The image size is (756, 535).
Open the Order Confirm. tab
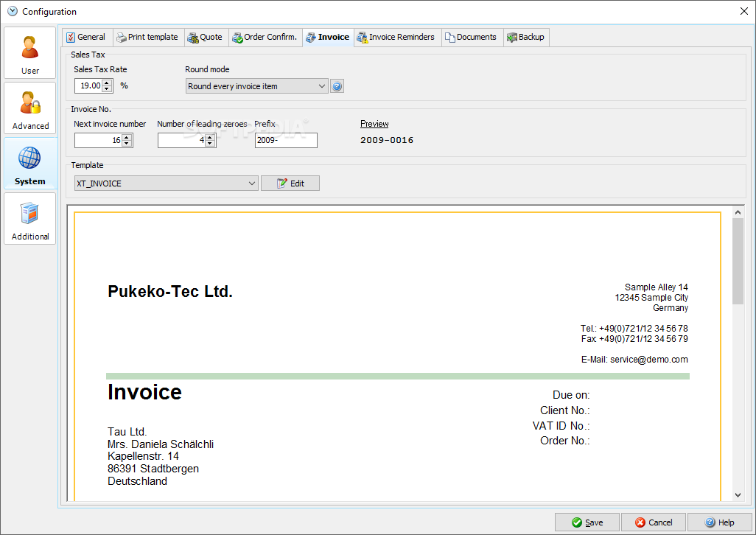(x=265, y=37)
